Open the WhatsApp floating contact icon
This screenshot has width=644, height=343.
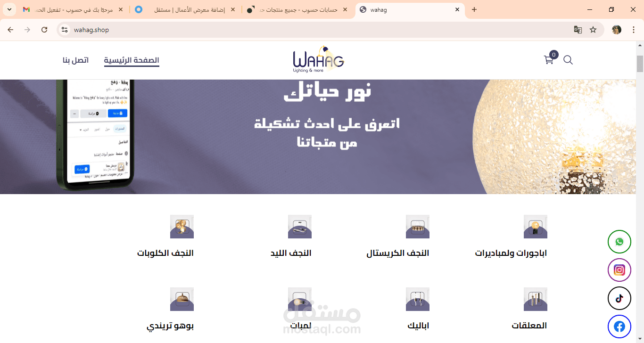pyautogui.click(x=619, y=242)
